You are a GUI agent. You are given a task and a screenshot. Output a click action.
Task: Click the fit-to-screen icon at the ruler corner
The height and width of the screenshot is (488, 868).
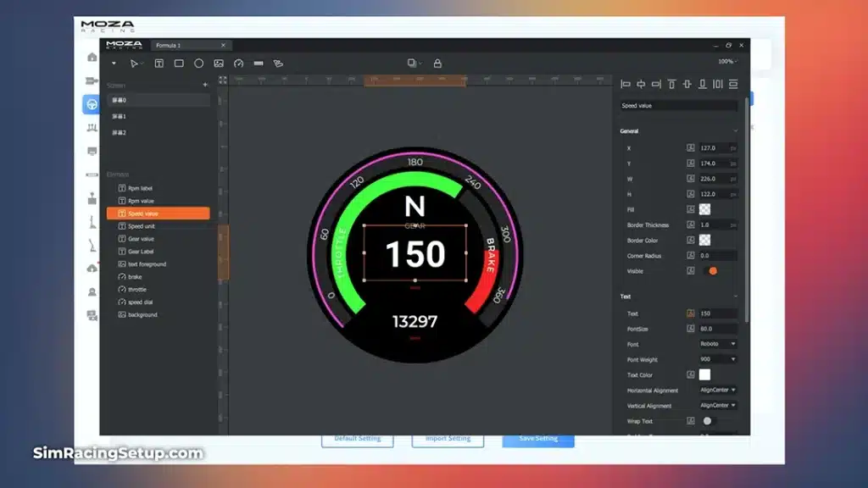(x=223, y=80)
